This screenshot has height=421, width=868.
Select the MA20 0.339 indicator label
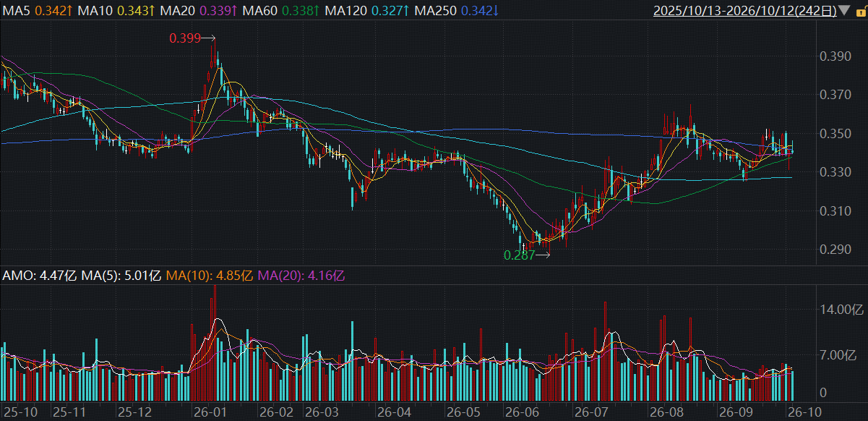[198, 11]
